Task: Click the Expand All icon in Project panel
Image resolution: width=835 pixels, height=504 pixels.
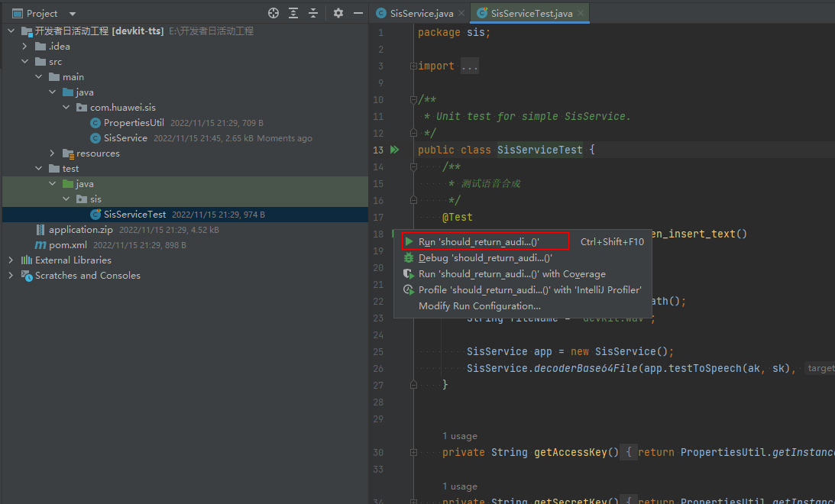Action: click(293, 13)
